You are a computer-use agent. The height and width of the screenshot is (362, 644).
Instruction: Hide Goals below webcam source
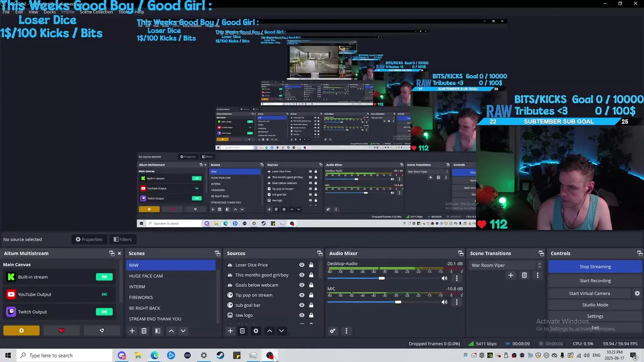(302, 285)
